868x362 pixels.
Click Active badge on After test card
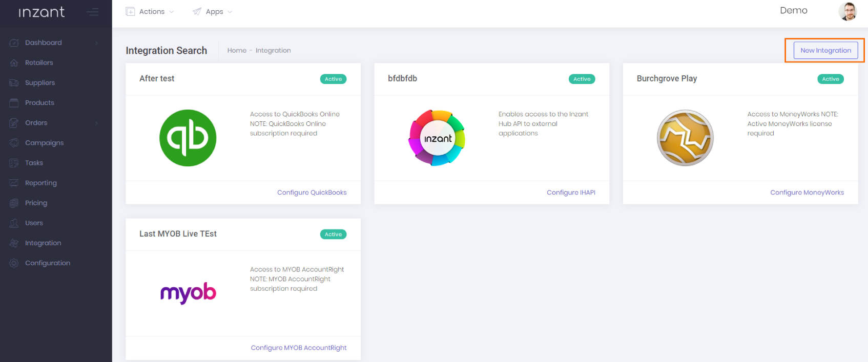point(333,79)
